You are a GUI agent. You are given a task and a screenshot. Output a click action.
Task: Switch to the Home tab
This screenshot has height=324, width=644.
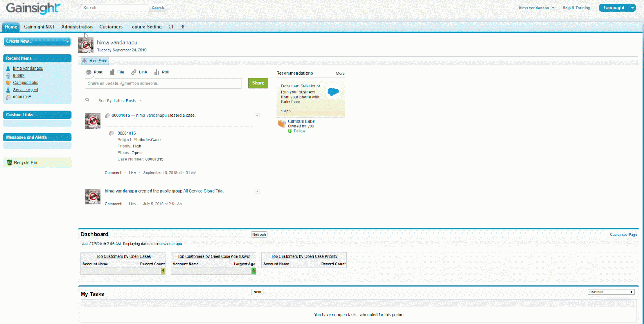[11, 27]
